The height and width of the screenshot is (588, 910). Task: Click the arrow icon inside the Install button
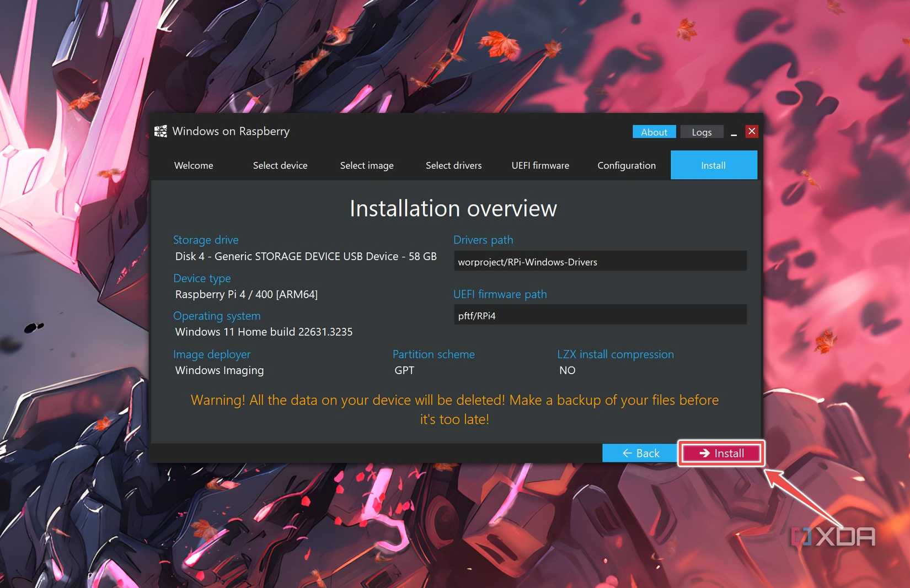(704, 453)
